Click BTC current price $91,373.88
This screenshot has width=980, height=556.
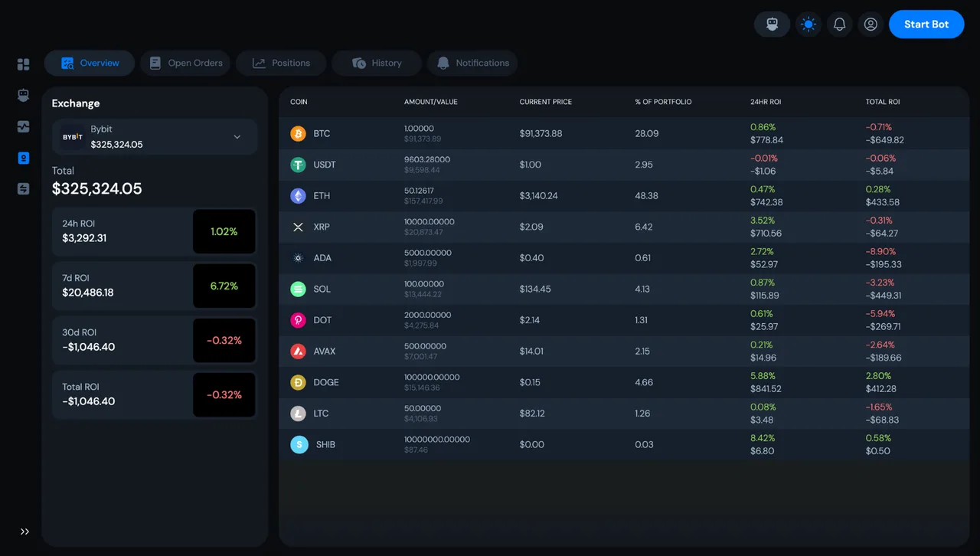tap(541, 133)
